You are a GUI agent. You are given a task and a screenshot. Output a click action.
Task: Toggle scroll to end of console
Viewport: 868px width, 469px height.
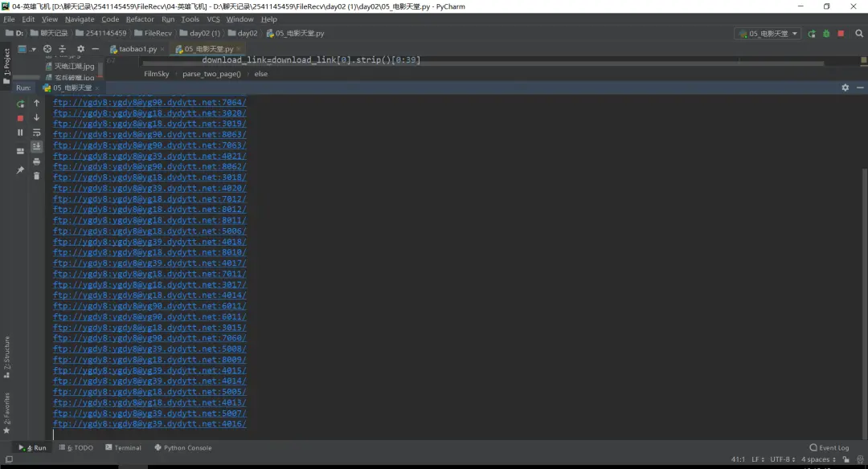36,146
